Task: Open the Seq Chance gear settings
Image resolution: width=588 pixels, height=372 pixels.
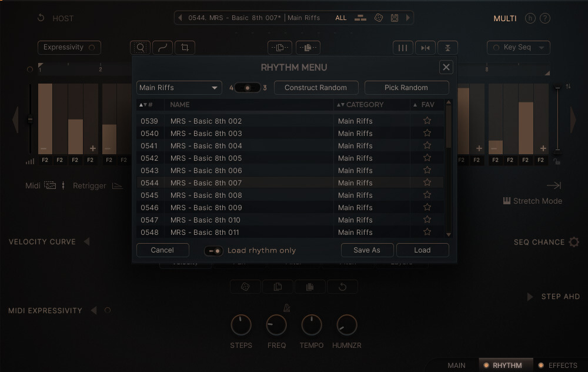Action: tap(574, 242)
